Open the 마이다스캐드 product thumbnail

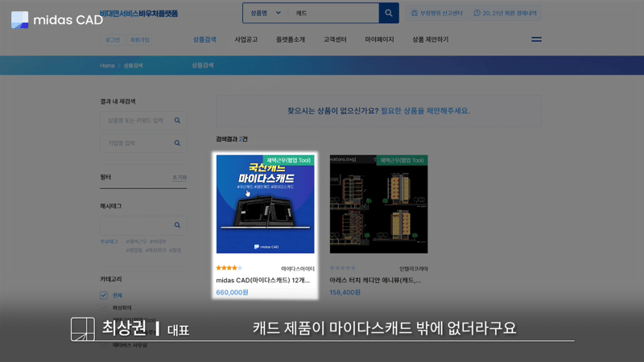point(266,204)
